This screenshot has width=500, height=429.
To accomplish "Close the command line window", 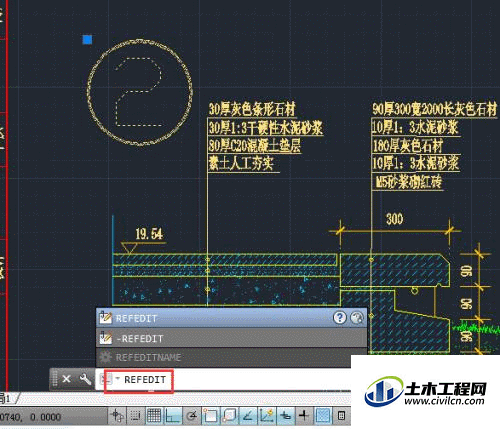I will tap(66, 379).
